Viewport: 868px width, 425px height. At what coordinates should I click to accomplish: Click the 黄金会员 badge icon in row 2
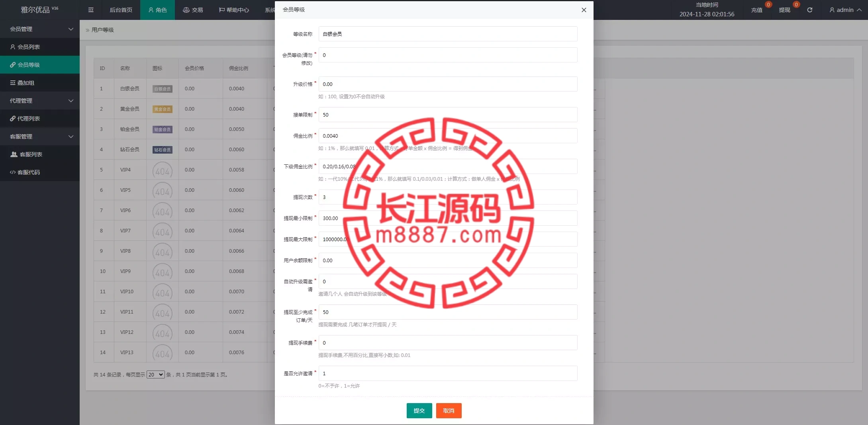pos(163,109)
